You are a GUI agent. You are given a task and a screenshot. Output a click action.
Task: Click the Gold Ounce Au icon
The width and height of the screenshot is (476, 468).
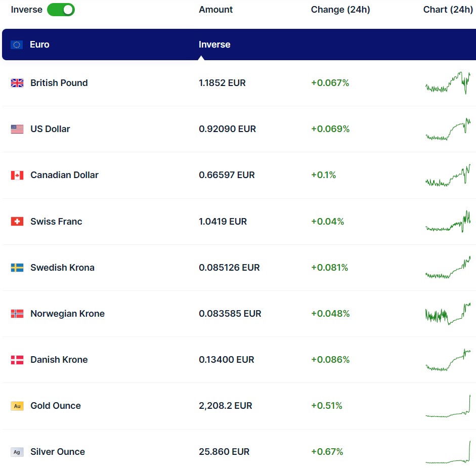[x=17, y=406]
